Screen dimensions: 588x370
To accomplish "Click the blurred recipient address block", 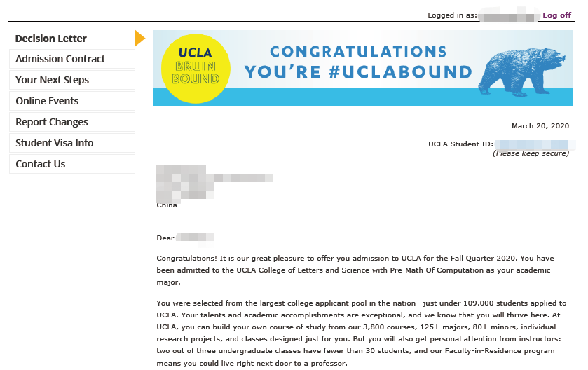I will [214, 184].
